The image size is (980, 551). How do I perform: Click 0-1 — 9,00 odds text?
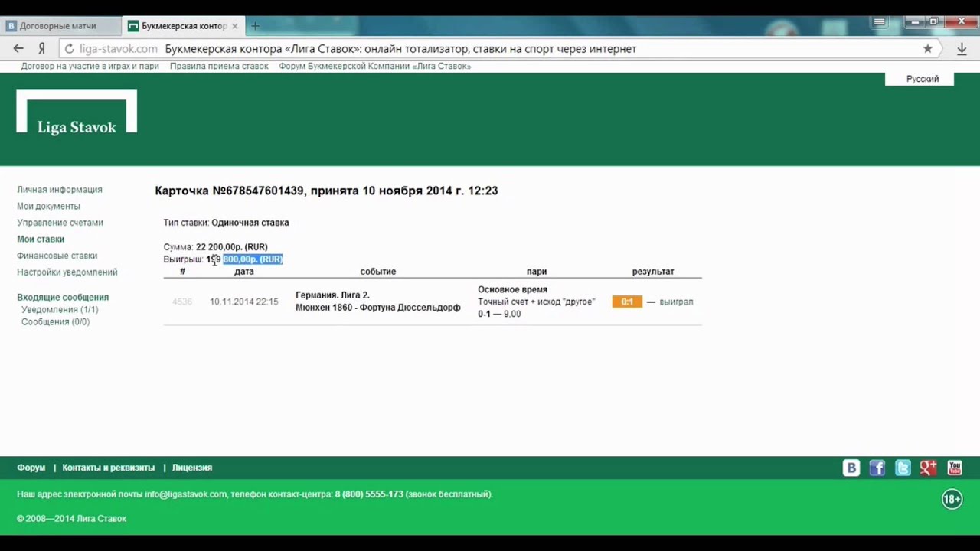(499, 314)
